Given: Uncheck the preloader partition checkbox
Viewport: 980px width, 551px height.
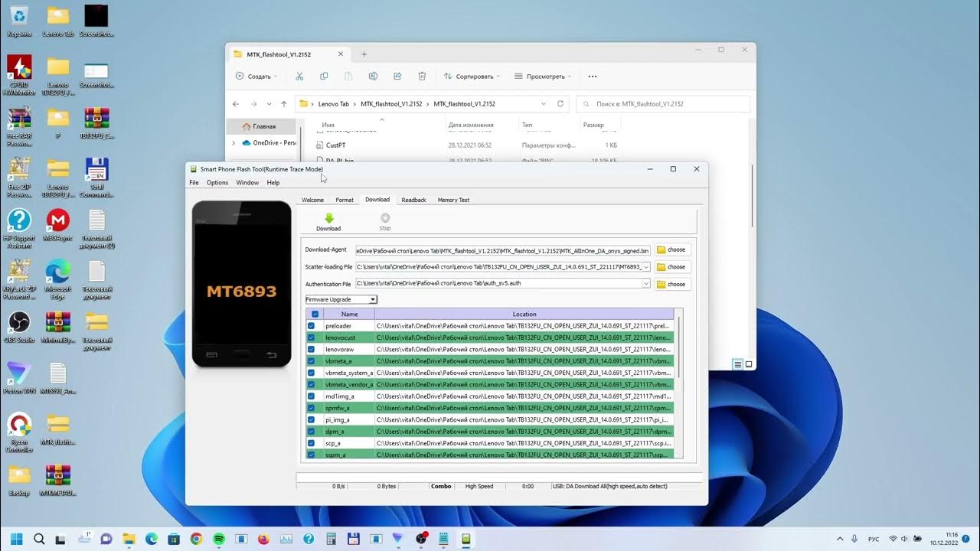Looking at the screenshot, I should tap(311, 326).
